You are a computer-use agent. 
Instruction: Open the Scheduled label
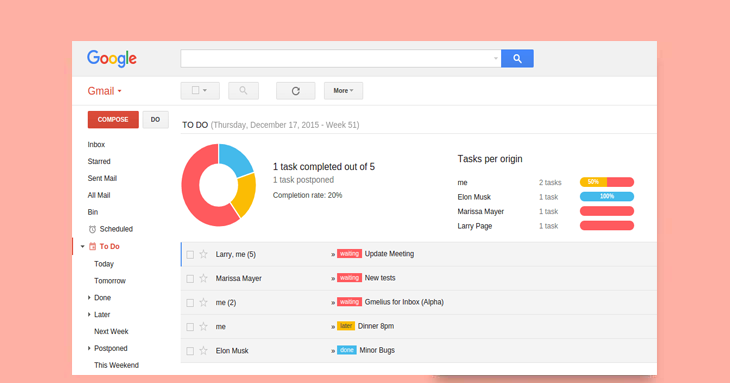click(x=116, y=229)
